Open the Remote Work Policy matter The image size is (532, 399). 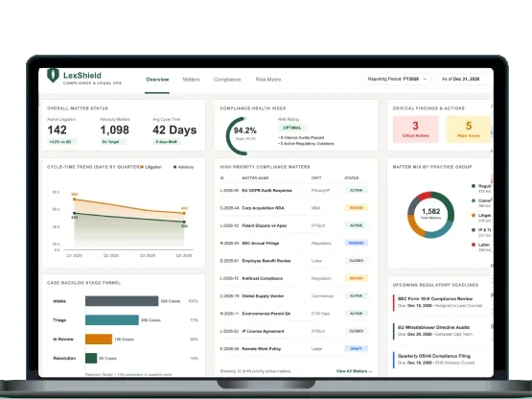click(262, 349)
